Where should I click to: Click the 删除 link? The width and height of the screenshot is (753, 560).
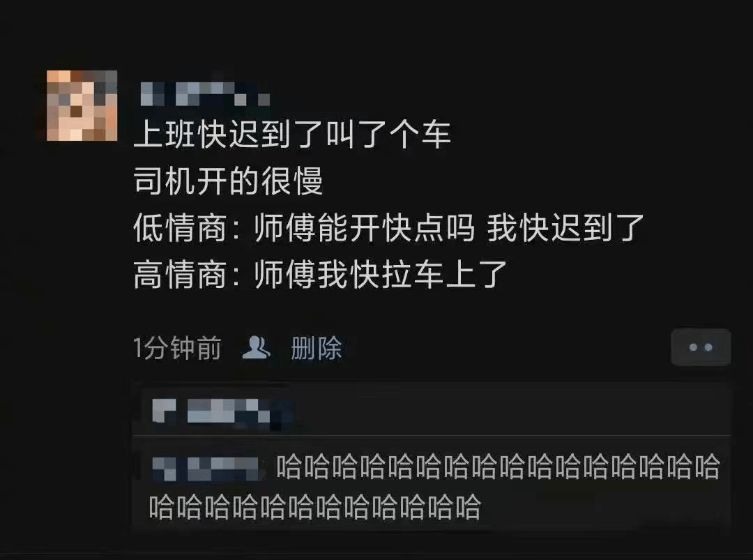(317, 348)
